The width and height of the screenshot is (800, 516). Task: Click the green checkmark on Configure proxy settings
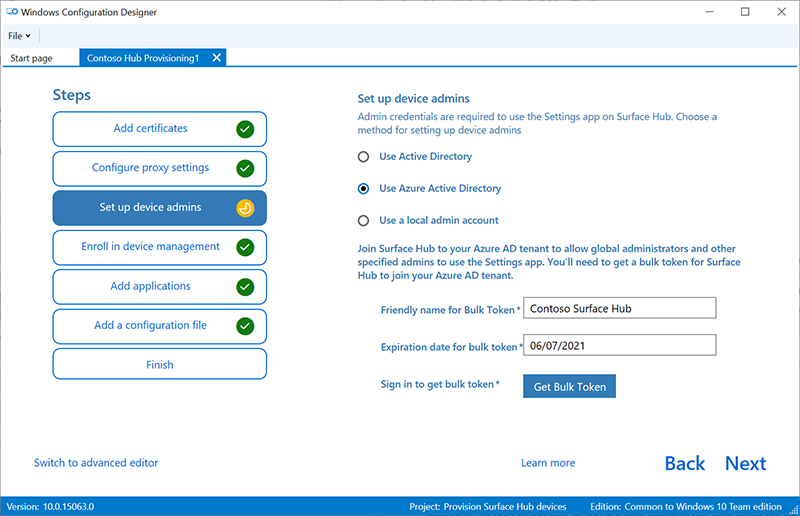pos(245,168)
